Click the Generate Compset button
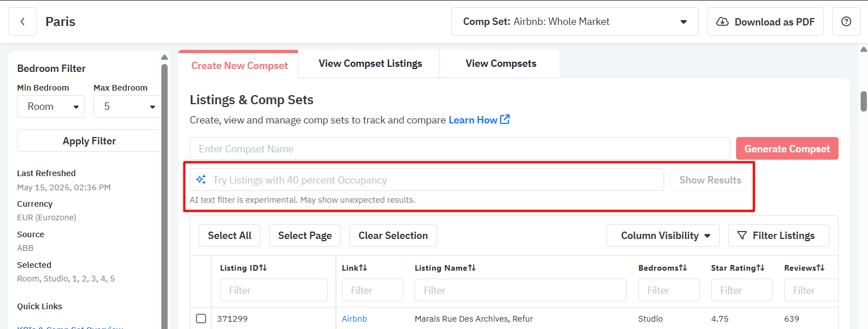868x329 pixels. [787, 148]
